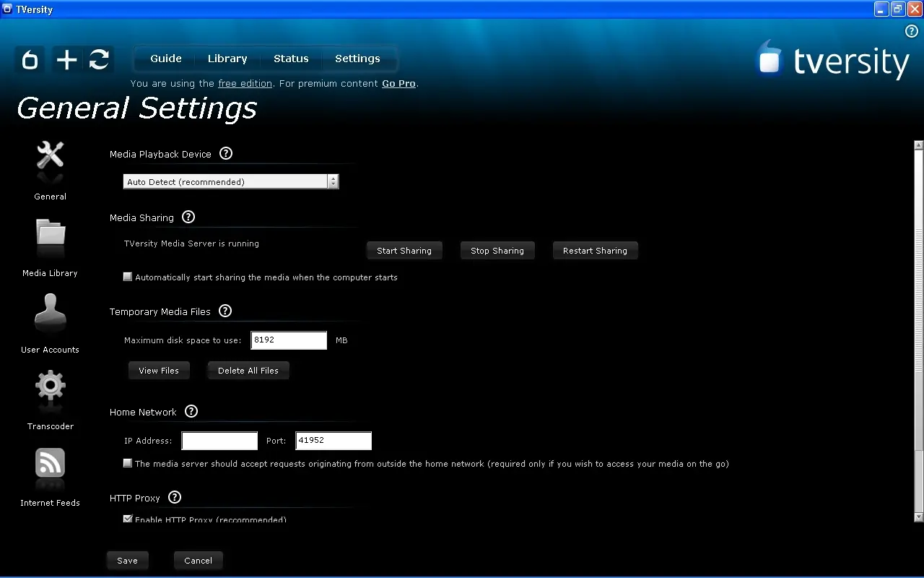The image size is (924, 578).
Task: Click TVersity title bar application icon
Action: coord(7,9)
